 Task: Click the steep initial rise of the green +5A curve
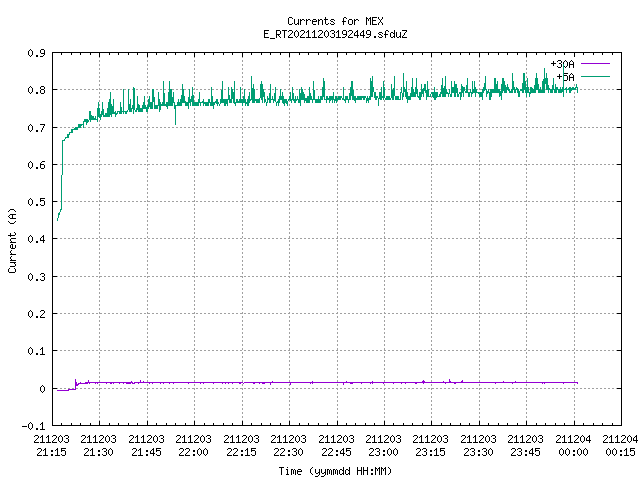click(x=62, y=173)
